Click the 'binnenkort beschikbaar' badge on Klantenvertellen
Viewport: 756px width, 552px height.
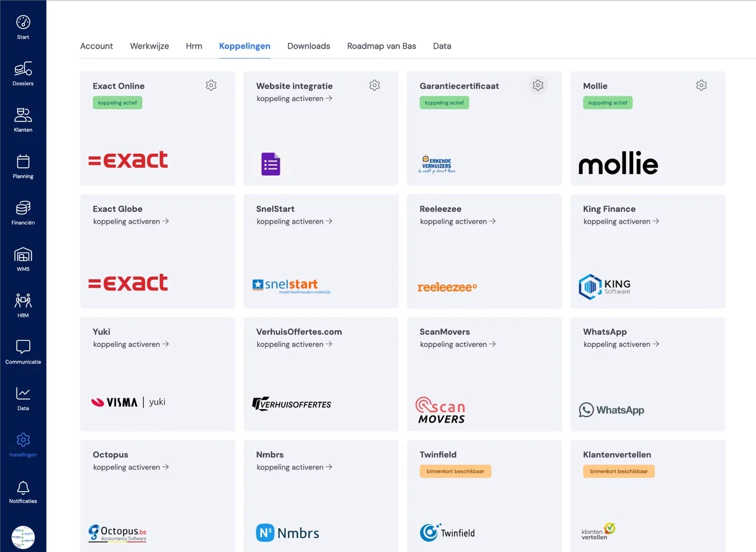click(619, 471)
